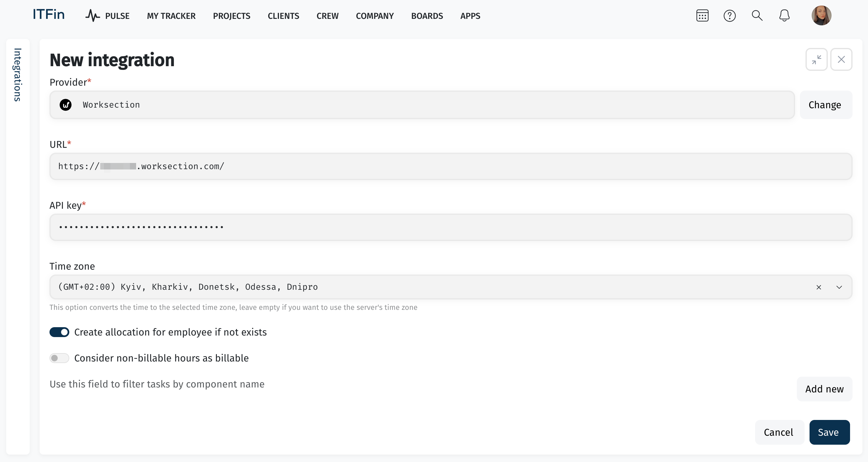Screen dimensions: 868x462
Task: Clear the selected time zone
Action: click(x=819, y=287)
